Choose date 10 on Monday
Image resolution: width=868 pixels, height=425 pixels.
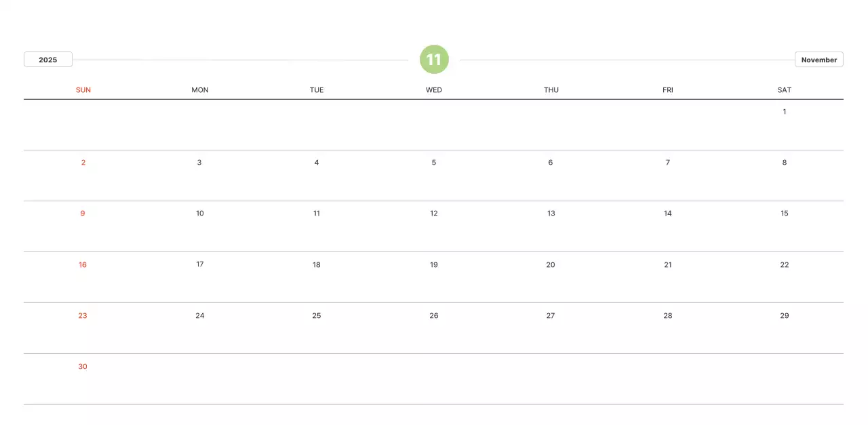click(x=200, y=214)
